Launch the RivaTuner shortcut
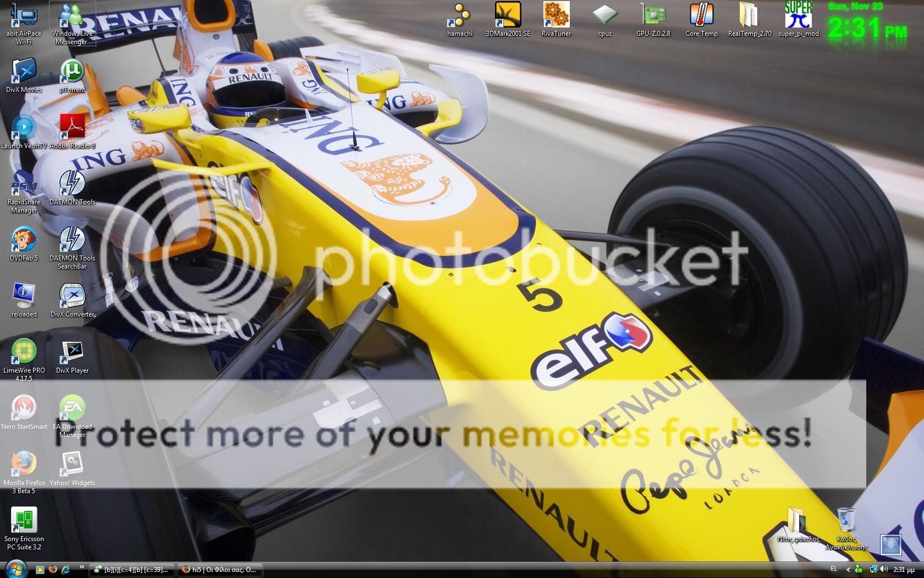Image resolution: width=924 pixels, height=578 pixels. pos(556,17)
